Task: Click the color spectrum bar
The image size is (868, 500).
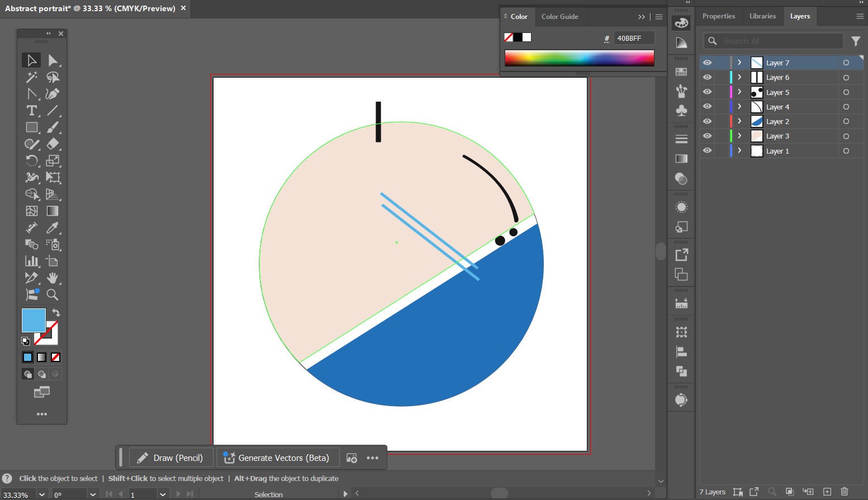Action: 579,58
